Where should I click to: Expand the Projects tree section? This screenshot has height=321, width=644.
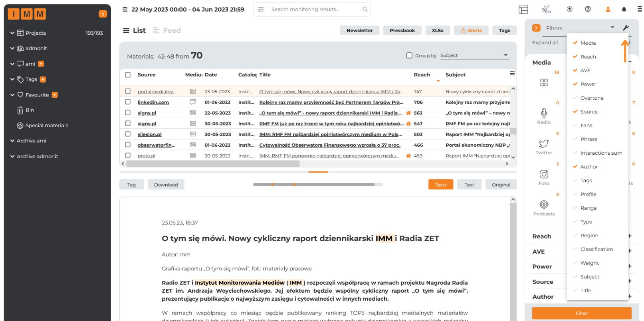[12, 33]
